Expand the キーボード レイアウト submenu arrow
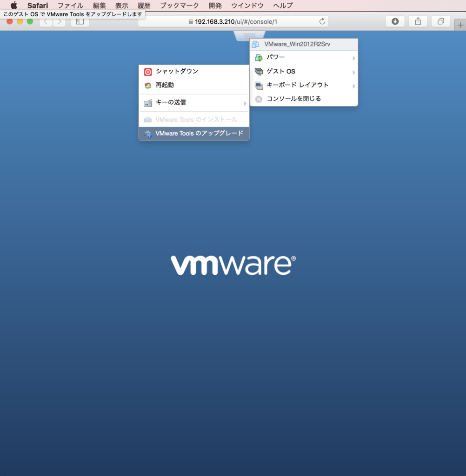The height and width of the screenshot is (476, 466). (x=353, y=86)
